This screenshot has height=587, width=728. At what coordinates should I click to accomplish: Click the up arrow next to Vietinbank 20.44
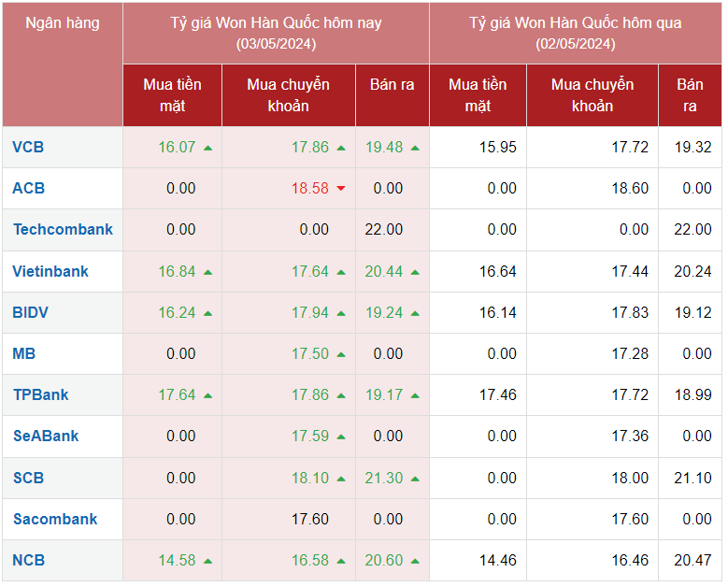click(415, 272)
